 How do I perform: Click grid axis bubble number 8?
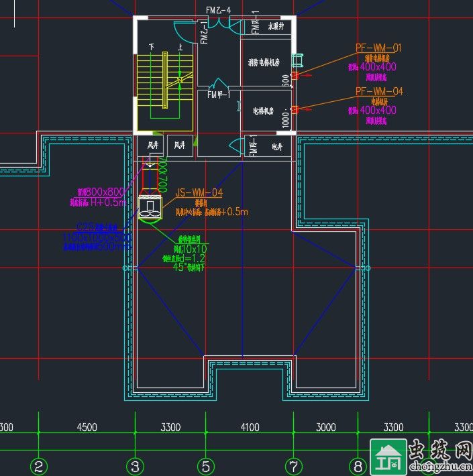click(x=358, y=466)
